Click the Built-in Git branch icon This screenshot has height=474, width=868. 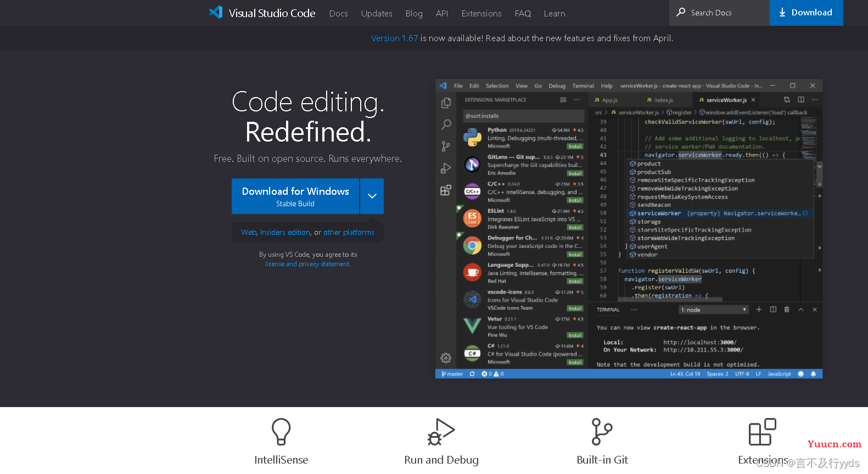tap(602, 432)
